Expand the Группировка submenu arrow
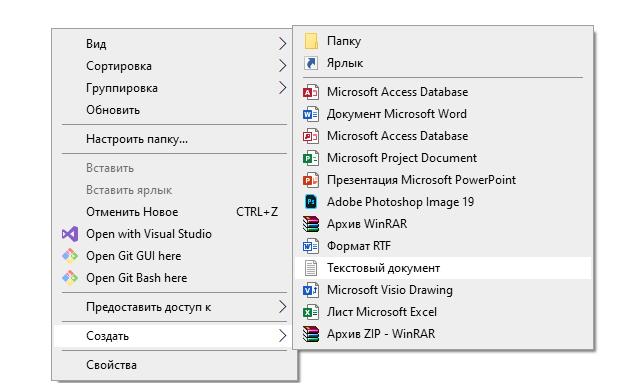The image size is (631, 383). pyautogui.click(x=283, y=88)
